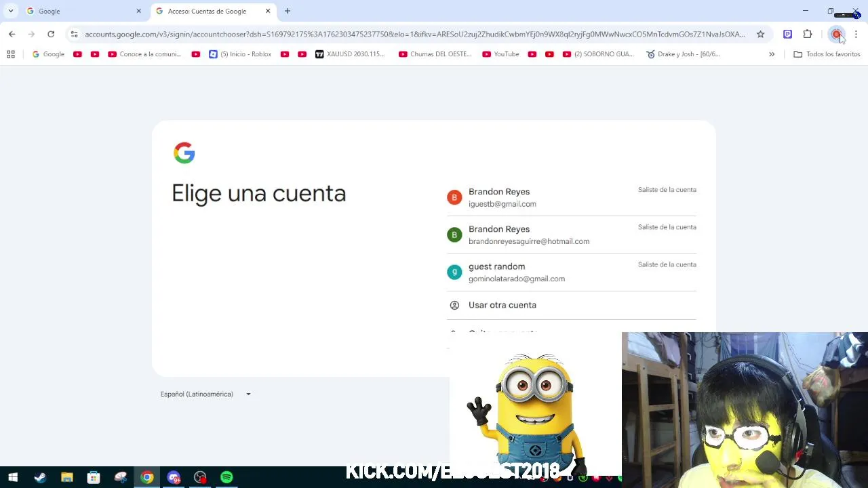The image size is (868, 488).
Task: Open File Explorer from the taskbar
Action: click(66, 477)
